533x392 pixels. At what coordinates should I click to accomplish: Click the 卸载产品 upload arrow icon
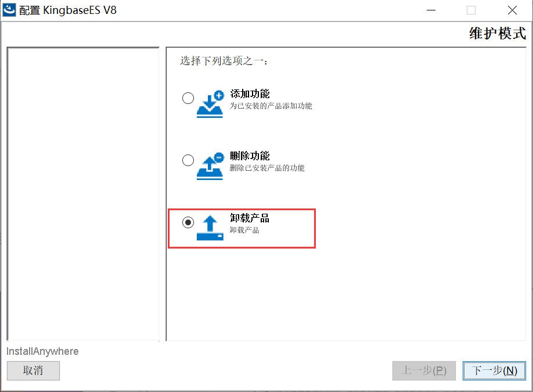(x=210, y=228)
